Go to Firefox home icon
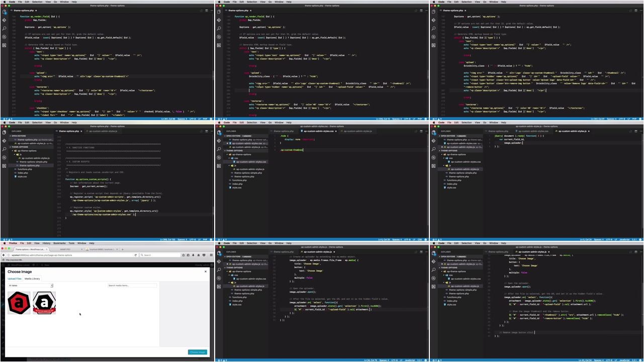 coord(199,255)
